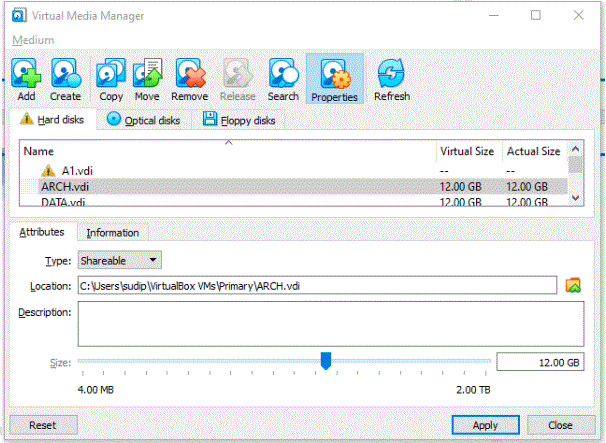This screenshot has width=606, height=443.
Task: Open the Medium menu
Action: (x=33, y=40)
